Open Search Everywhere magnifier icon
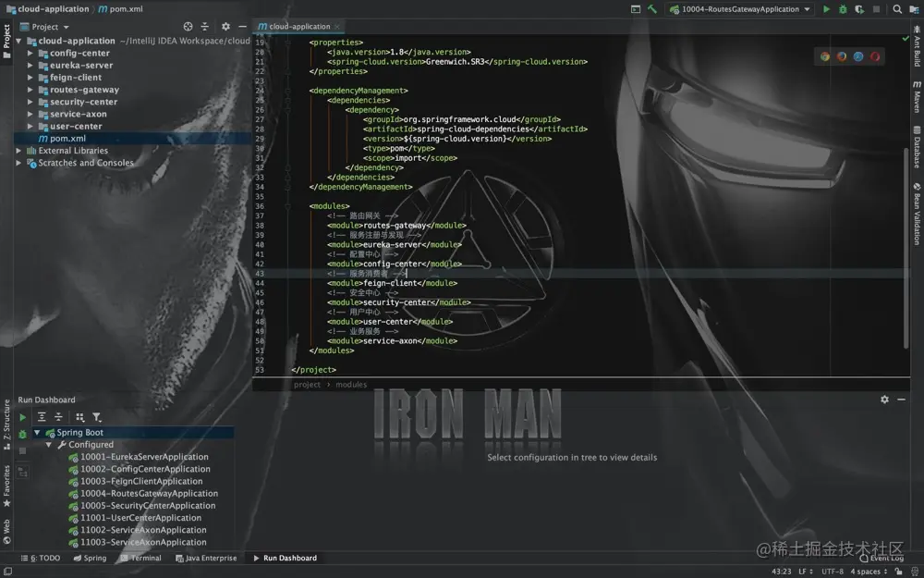This screenshot has height=578, width=924. coord(897,9)
